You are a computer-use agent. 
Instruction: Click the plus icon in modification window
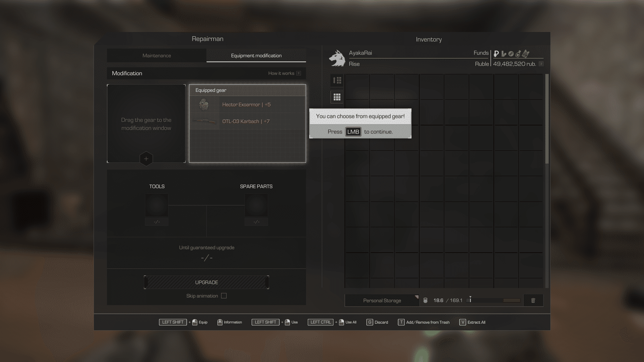(x=146, y=158)
